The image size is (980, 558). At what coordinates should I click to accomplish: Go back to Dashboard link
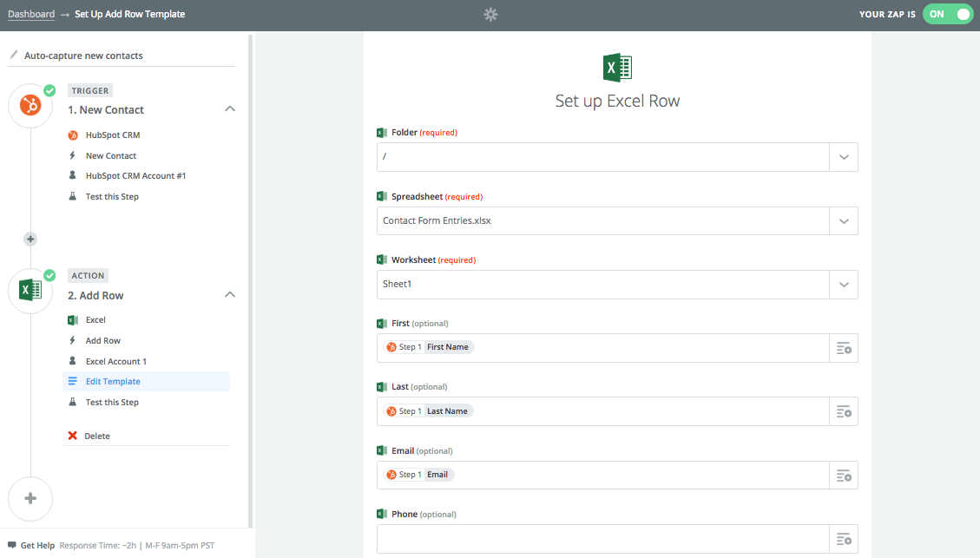31,14
